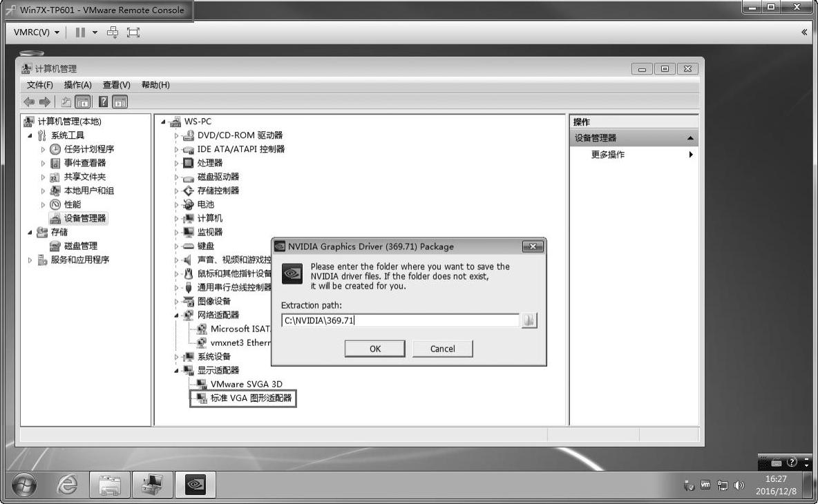Viewport: 818px width, 504px height.
Task: Collapse the 设备管理器 actions section arrow
Action: pos(690,138)
